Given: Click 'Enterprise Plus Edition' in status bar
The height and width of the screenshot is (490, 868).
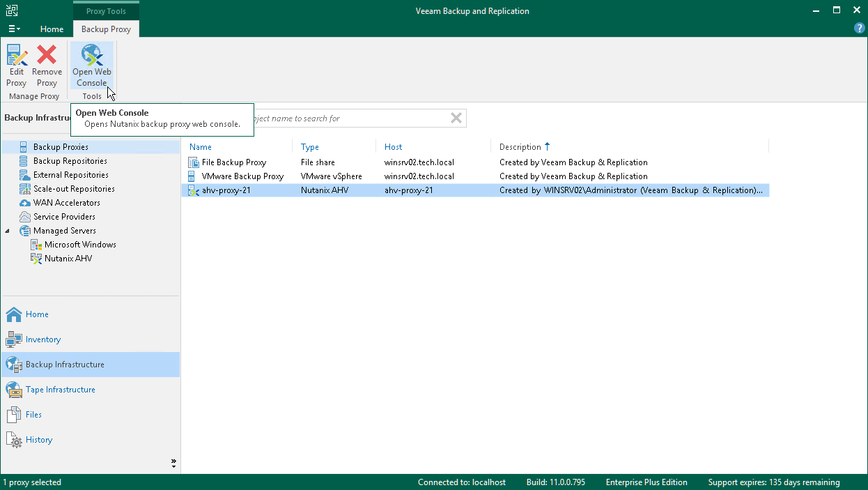Looking at the screenshot, I should point(646,482).
